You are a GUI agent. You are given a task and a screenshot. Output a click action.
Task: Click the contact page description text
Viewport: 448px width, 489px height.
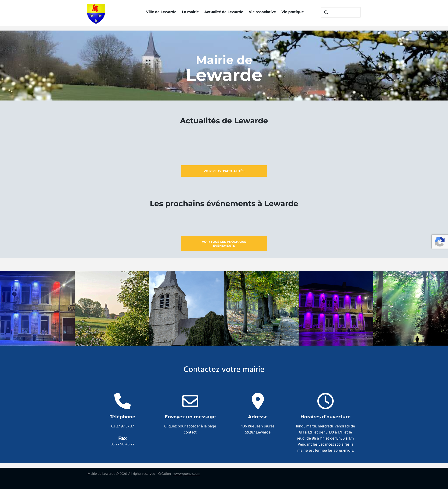190,429
